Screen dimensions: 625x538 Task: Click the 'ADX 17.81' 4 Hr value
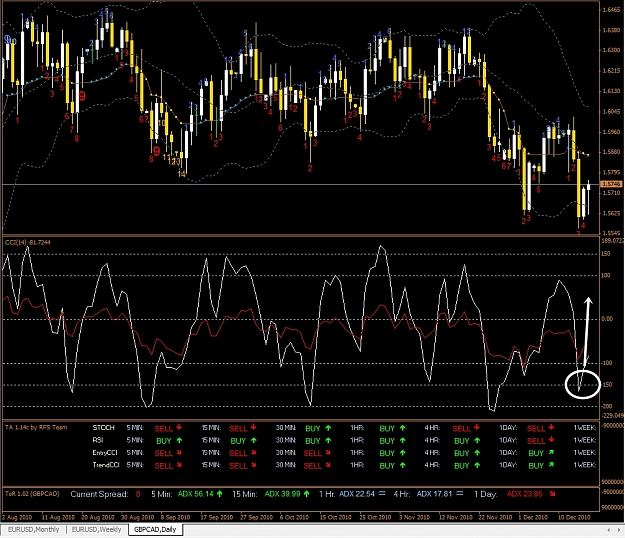point(434,494)
